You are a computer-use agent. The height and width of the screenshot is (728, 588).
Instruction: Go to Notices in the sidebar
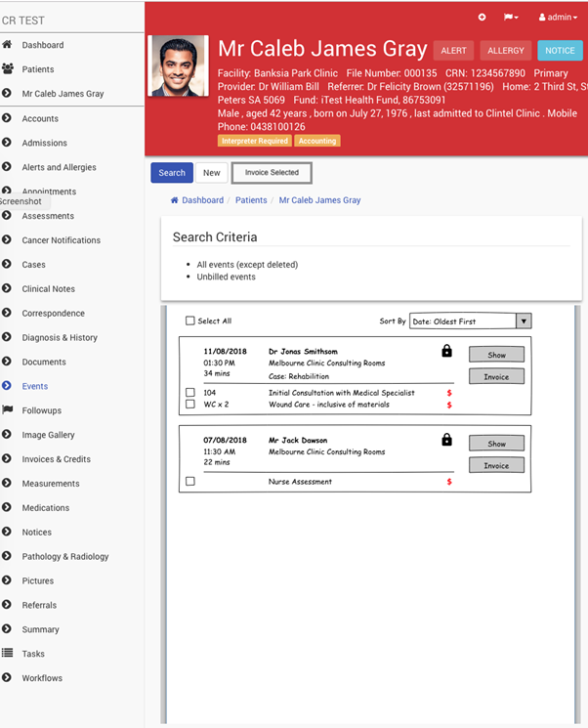[37, 532]
